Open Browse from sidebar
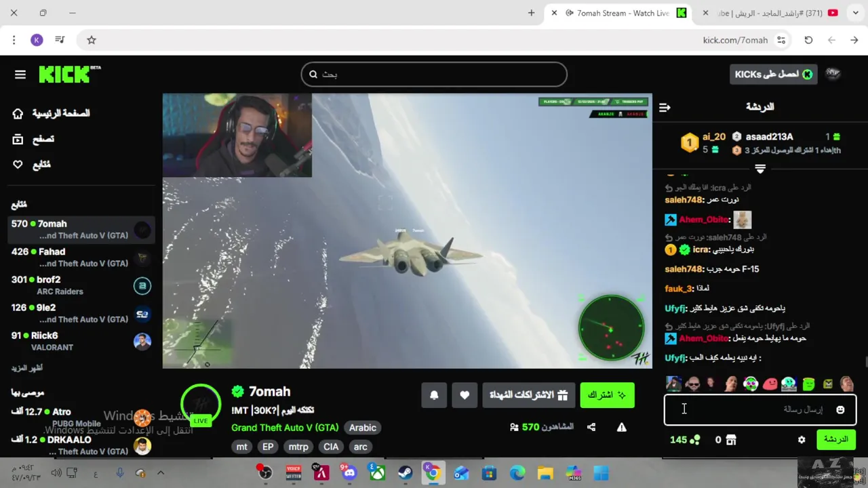Screen dimensions: 868x488 [x=34, y=139]
